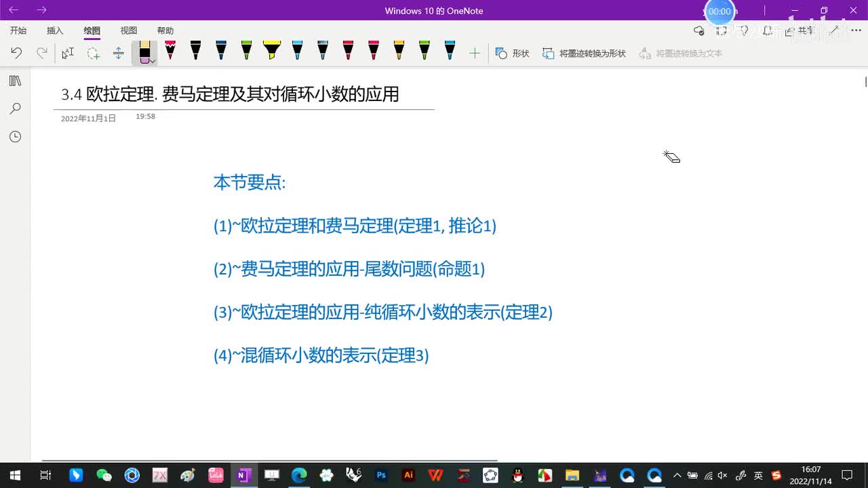This screenshot has height=488, width=868.
Task: Go forward with the title bar arrow
Action: 41,10
